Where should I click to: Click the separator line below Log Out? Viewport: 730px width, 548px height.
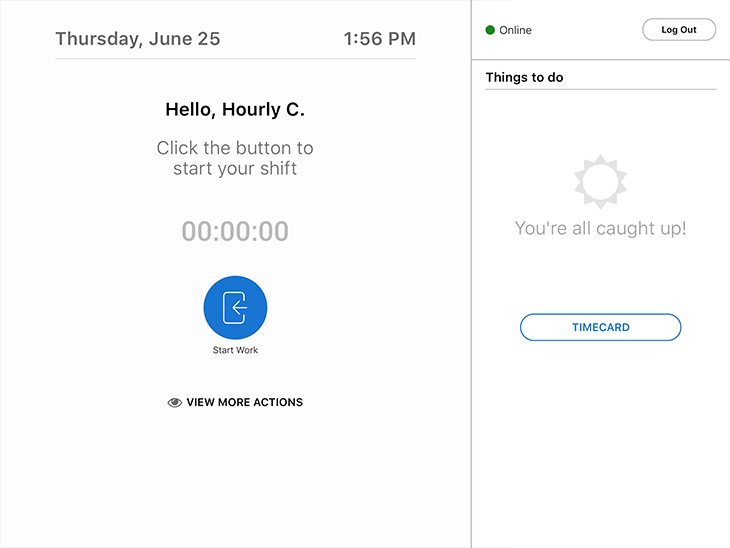pos(601,60)
